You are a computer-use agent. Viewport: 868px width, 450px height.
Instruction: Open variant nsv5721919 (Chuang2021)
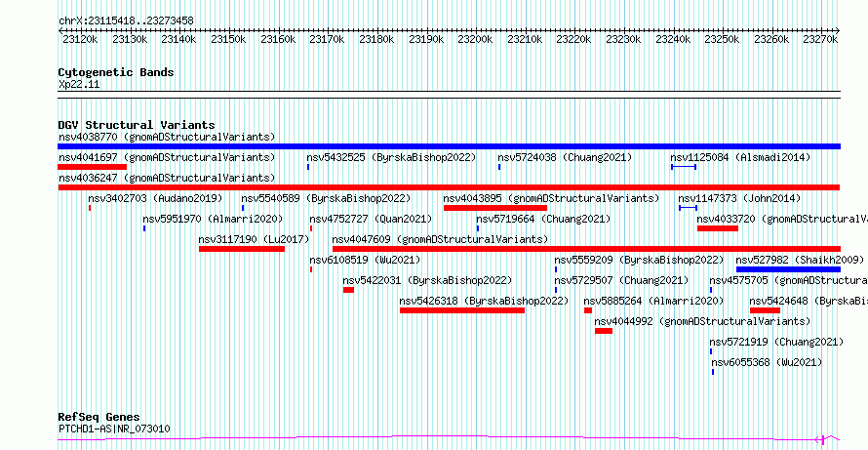pos(776,342)
